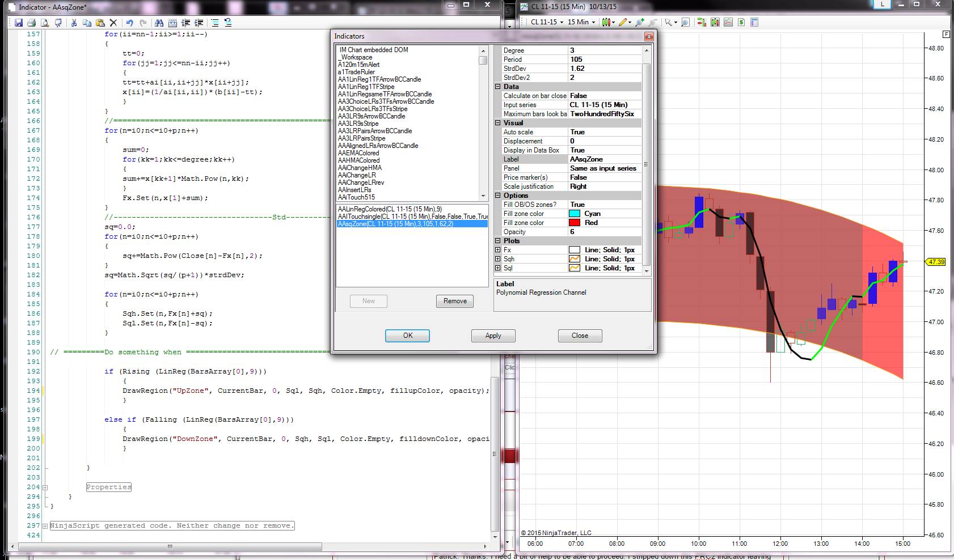Open the 15 Min interval dropdown
Image resolution: width=954 pixels, height=560 pixels.
coord(581,22)
